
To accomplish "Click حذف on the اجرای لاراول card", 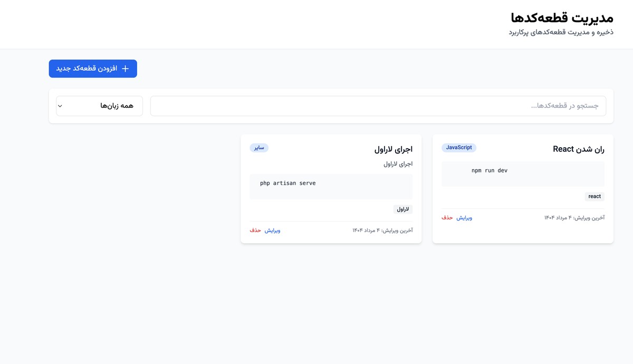I will tap(255, 231).
